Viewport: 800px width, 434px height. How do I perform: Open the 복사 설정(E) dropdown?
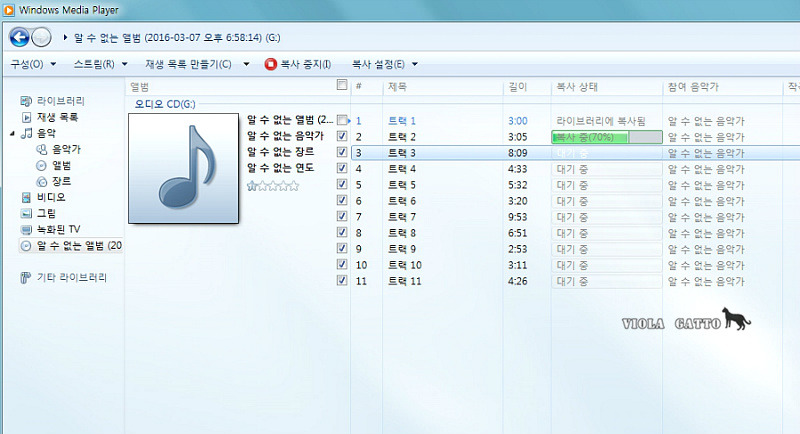[x=385, y=64]
